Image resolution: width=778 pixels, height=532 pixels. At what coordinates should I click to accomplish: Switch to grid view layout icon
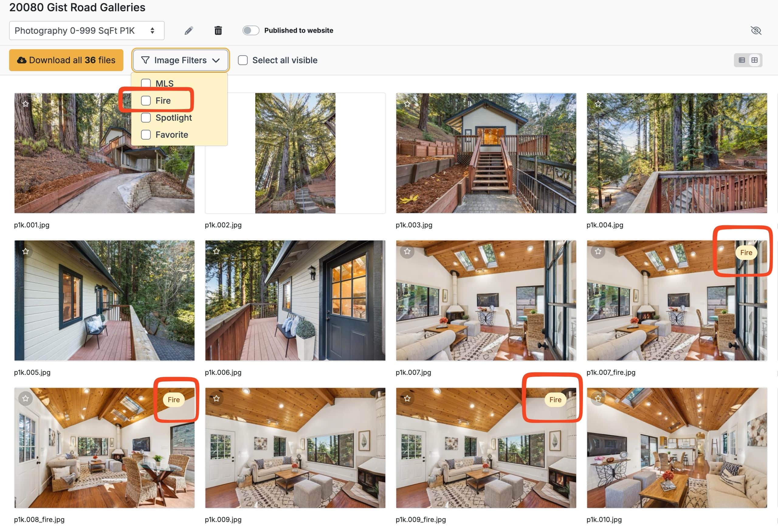pyautogui.click(x=754, y=60)
